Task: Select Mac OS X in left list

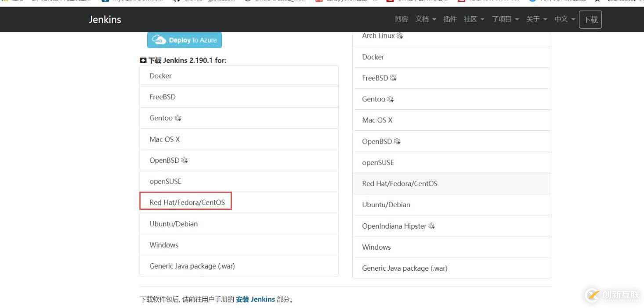Action: coord(239,140)
